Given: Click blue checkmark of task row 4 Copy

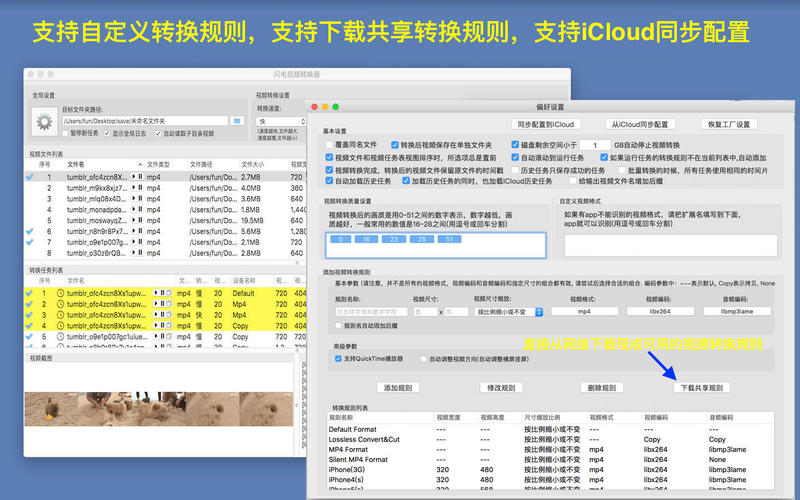Looking at the screenshot, I should 30,326.
